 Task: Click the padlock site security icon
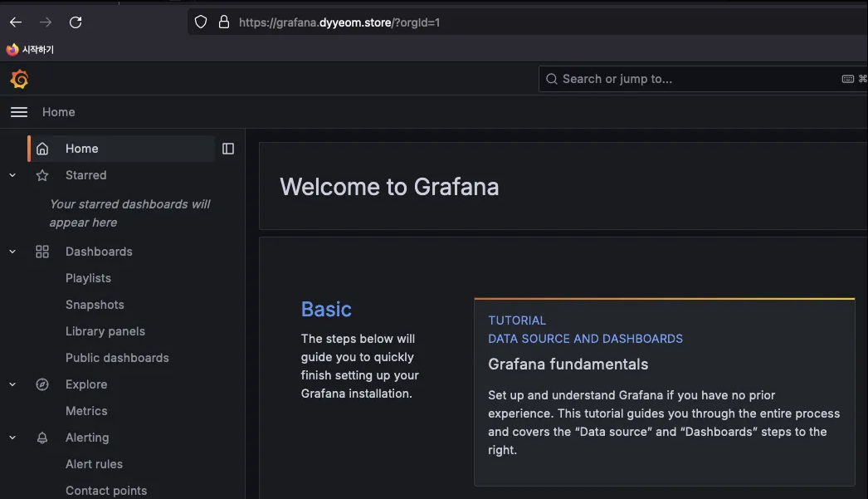[224, 22]
